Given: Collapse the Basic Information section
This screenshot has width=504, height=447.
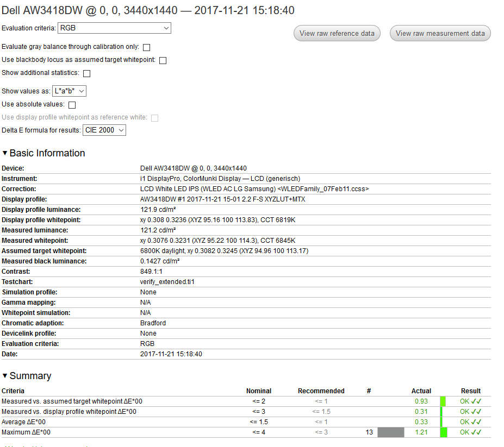Looking at the screenshot, I should pos(5,153).
